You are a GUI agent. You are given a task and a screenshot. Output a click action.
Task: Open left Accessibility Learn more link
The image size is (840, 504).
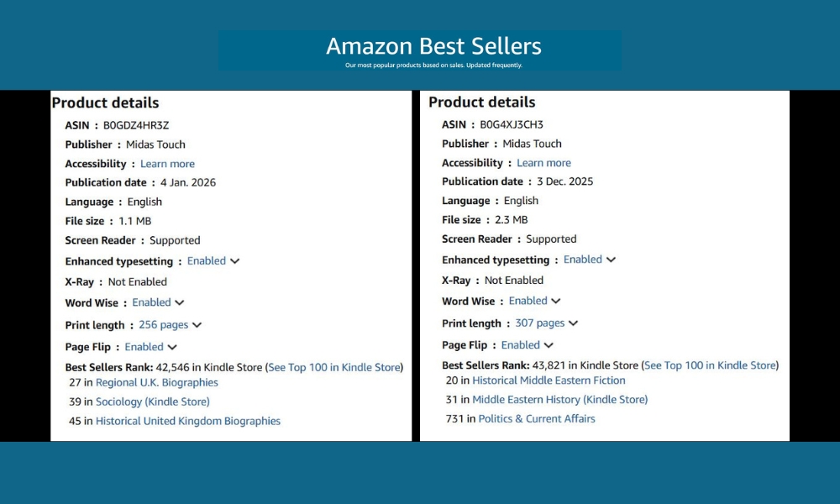coord(167,164)
